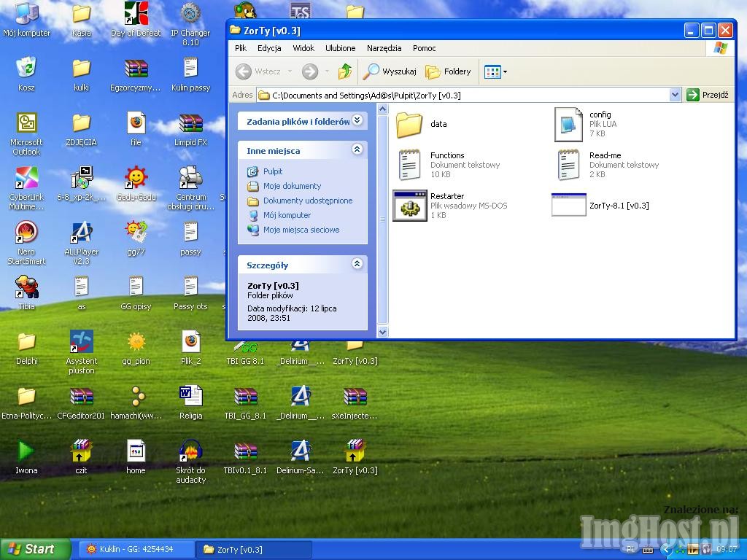The width and height of the screenshot is (747, 560).
Task: Select the czit archive desktop icon
Action: point(82,458)
